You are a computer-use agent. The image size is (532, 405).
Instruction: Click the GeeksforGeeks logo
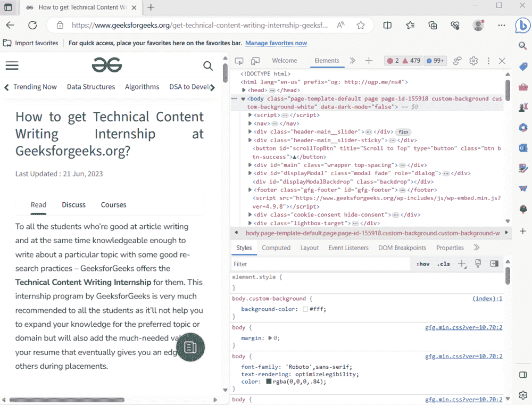click(x=107, y=64)
